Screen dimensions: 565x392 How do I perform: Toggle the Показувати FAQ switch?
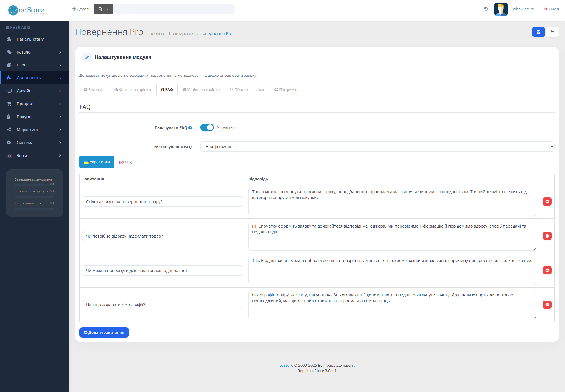(x=207, y=127)
